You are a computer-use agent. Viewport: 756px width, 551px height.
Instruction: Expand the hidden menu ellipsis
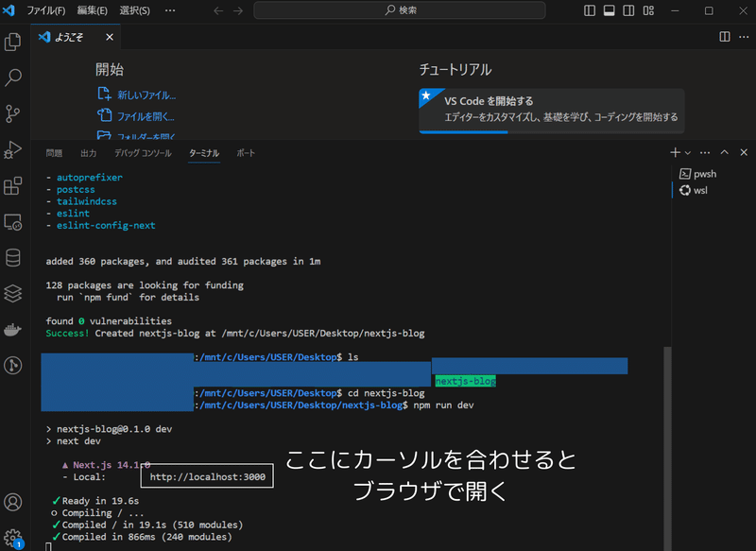coord(170,10)
